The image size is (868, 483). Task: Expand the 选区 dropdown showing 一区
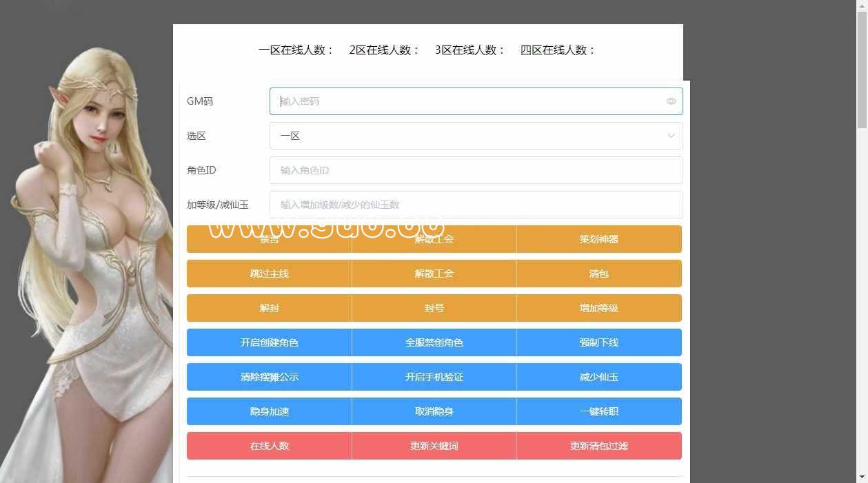[476, 136]
